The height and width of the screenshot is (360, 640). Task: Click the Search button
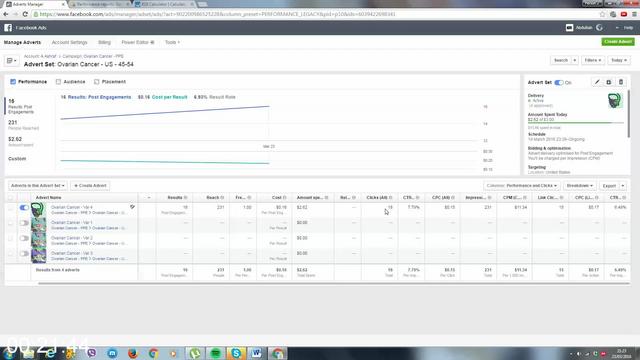click(561, 60)
